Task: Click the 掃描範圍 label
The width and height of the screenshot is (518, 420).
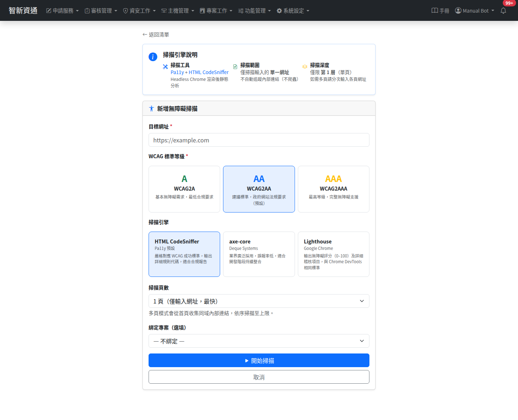Action: pos(250,65)
